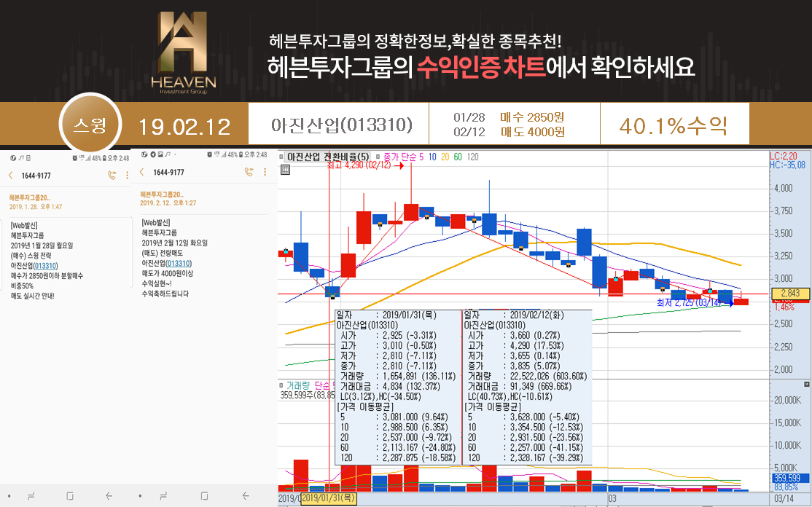Tap back icon on left phone navbar
This screenshot has height=507, width=812.
(109, 495)
